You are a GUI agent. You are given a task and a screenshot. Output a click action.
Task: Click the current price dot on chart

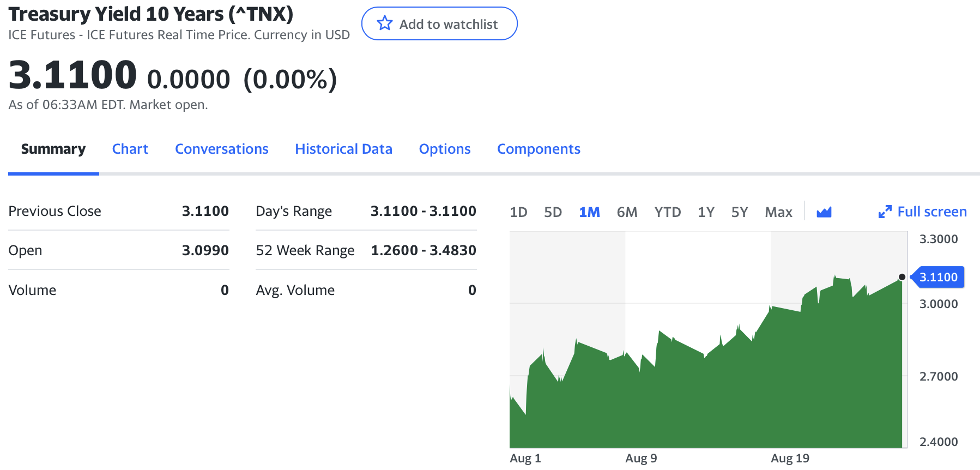[902, 277]
